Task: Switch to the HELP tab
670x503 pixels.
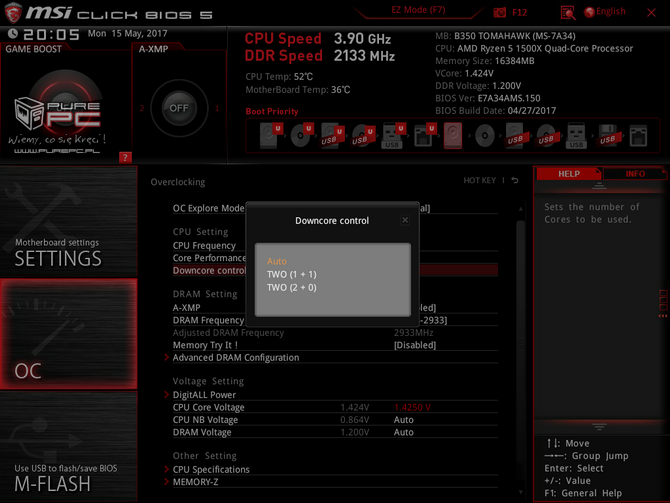Action: [569, 174]
